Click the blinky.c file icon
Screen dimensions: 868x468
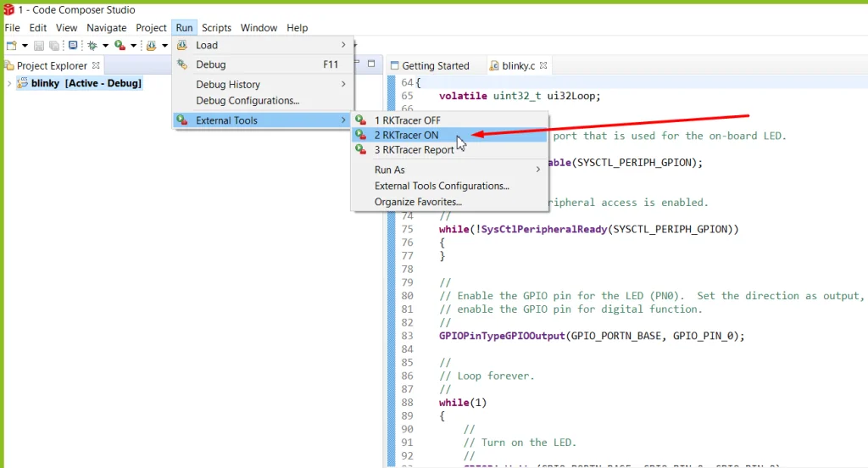(x=494, y=66)
